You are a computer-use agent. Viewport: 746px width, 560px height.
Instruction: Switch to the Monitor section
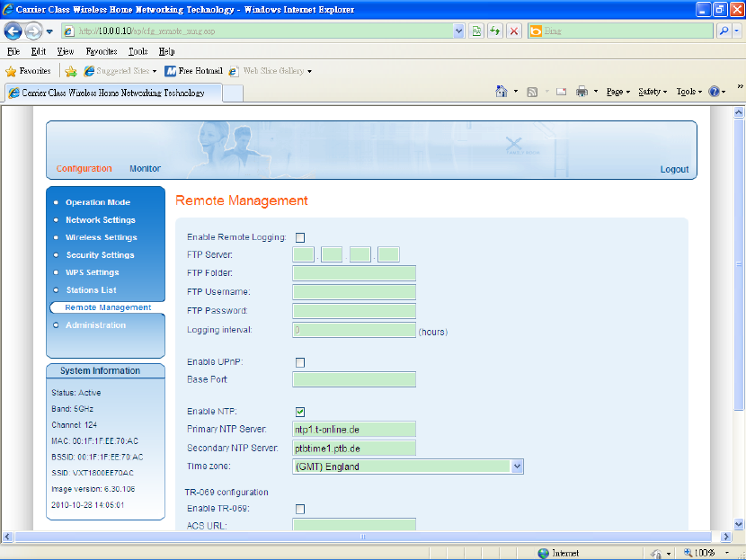tap(145, 168)
